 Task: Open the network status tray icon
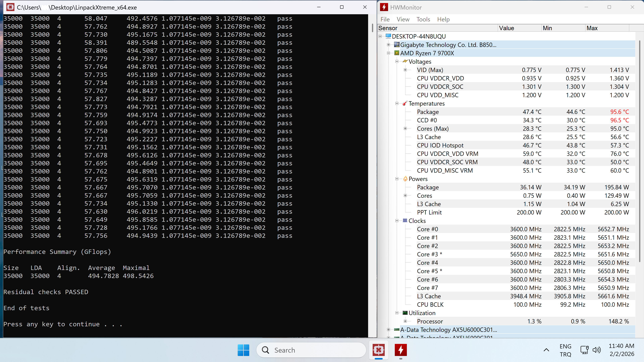[584, 350]
